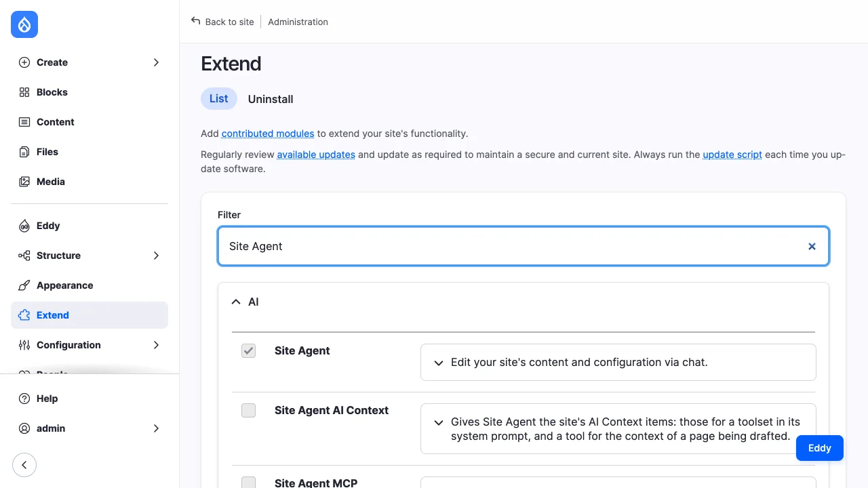
Task: Click the Drupal drop logo
Action: [24, 24]
